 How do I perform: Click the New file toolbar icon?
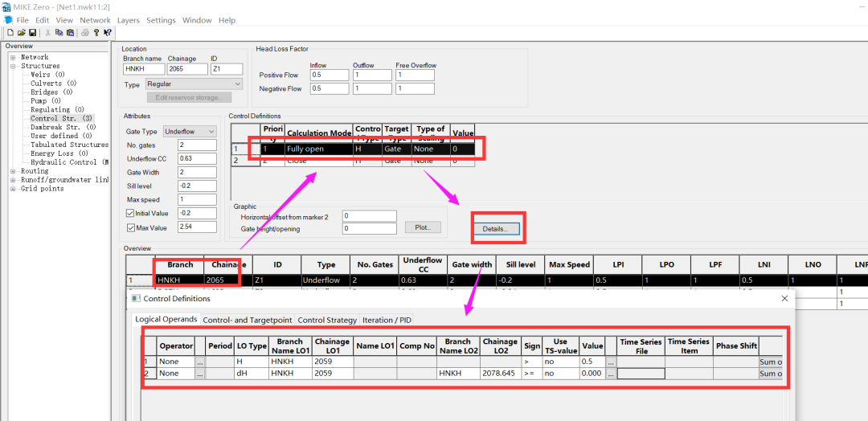[x=10, y=33]
